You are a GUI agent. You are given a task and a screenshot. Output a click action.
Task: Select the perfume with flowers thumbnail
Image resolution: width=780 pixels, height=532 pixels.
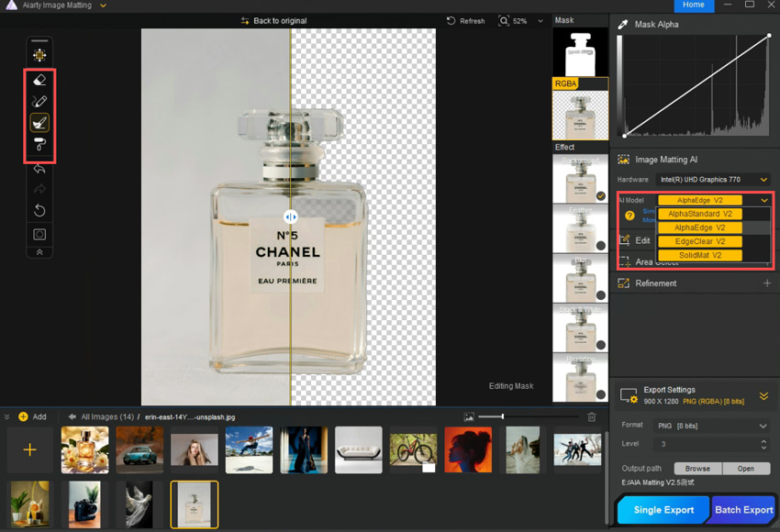click(x=85, y=450)
